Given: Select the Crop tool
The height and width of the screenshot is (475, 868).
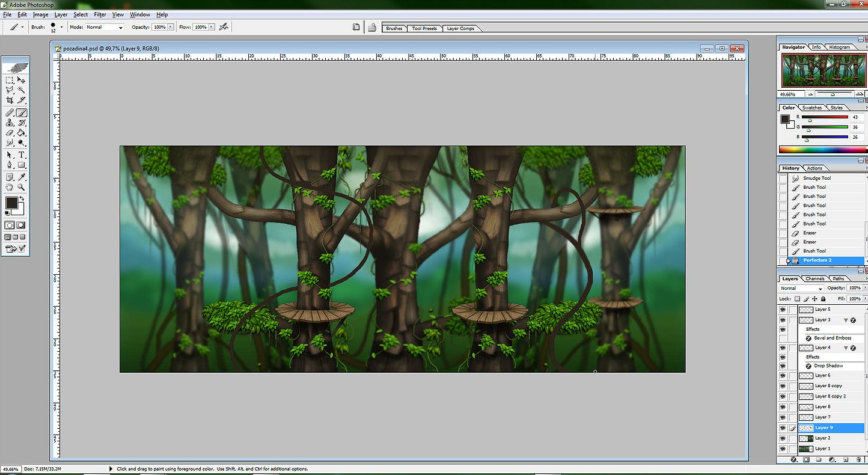Looking at the screenshot, I should [x=10, y=100].
